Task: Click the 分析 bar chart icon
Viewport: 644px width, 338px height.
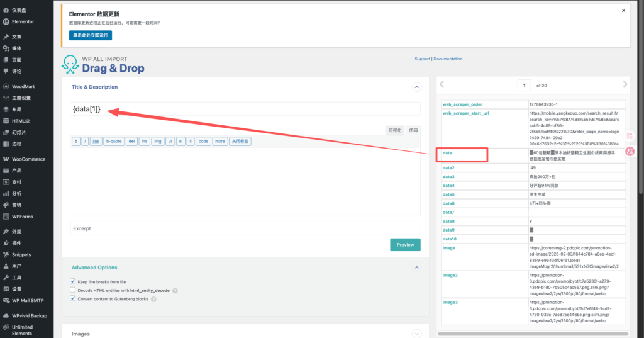Action: coord(6,193)
